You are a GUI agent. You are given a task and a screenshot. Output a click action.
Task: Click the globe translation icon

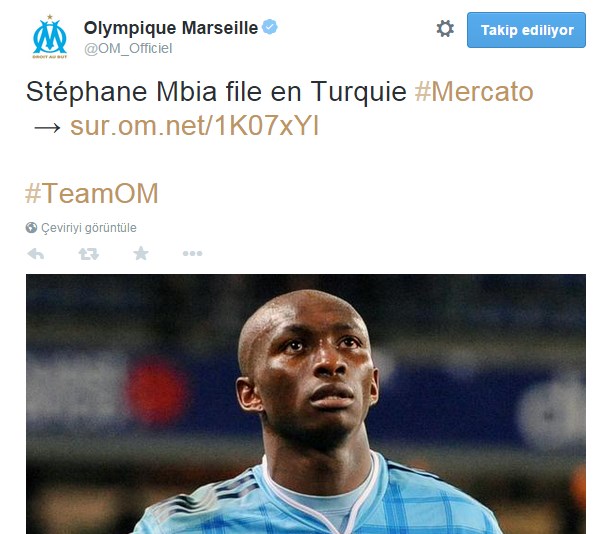pos(31,228)
